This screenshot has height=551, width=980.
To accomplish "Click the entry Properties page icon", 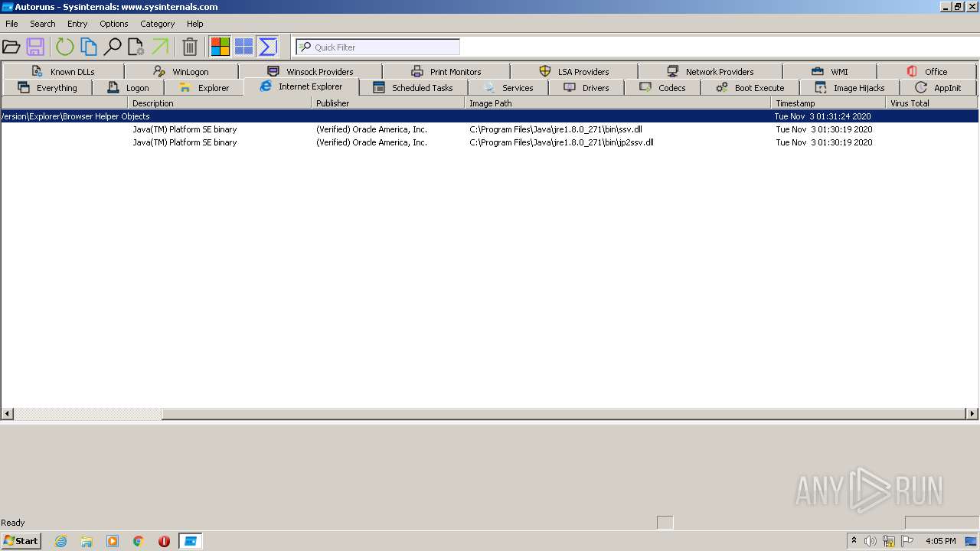I will pos(136,47).
